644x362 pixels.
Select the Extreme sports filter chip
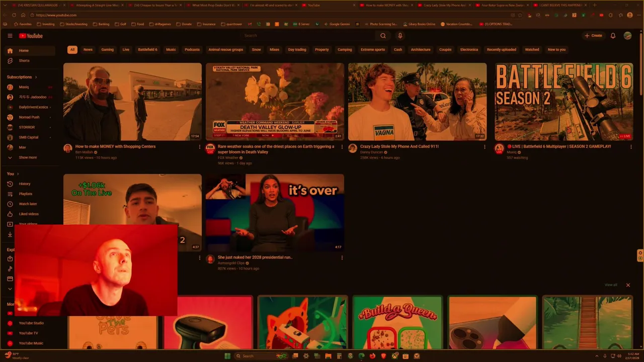(x=373, y=50)
